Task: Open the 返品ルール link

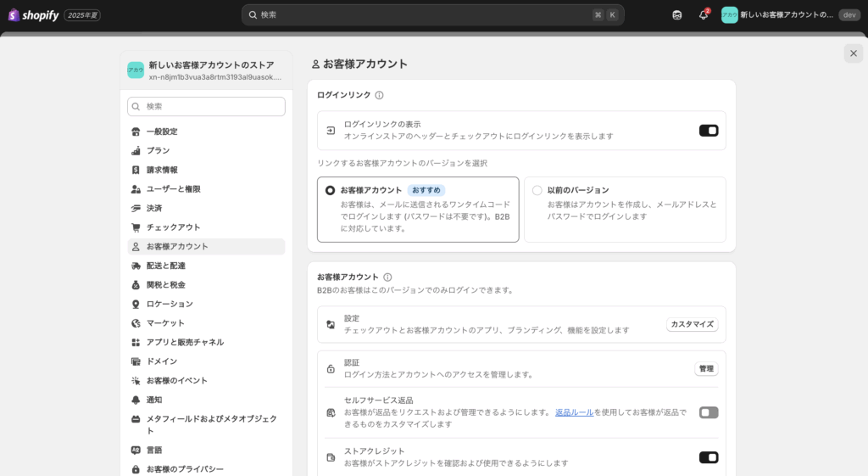Action: [574, 412]
